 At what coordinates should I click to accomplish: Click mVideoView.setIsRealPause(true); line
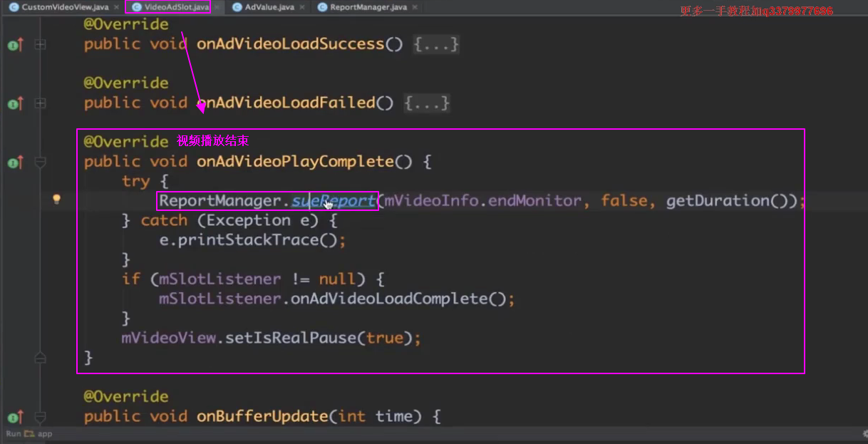[x=271, y=338]
